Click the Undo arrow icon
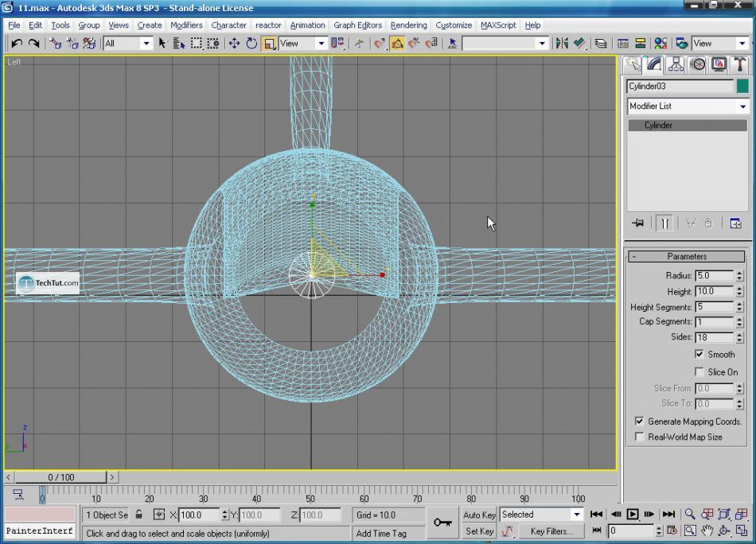The width and height of the screenshot is (756, 544). coord(17,44)
